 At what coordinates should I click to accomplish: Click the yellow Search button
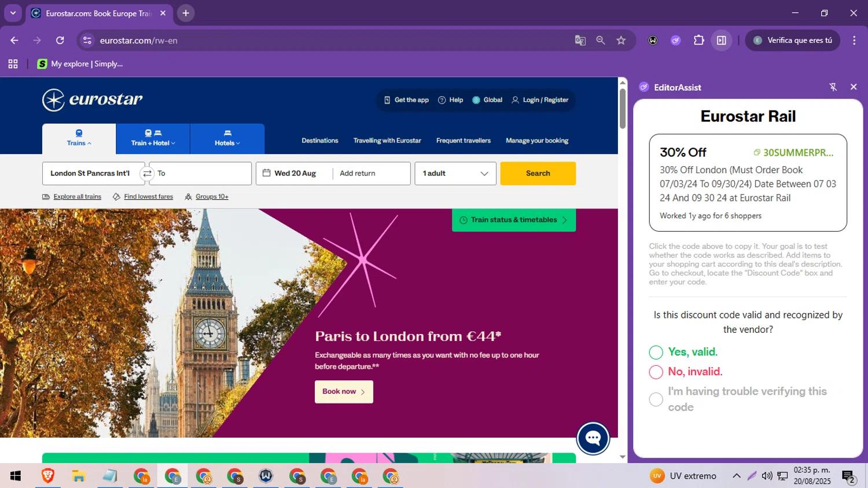coord(538,174)
